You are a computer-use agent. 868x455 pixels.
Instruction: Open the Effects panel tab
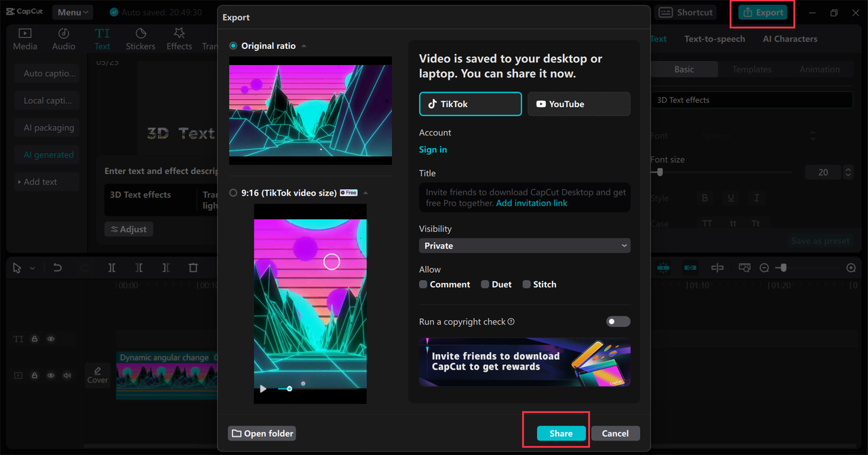tap(179, 39)
